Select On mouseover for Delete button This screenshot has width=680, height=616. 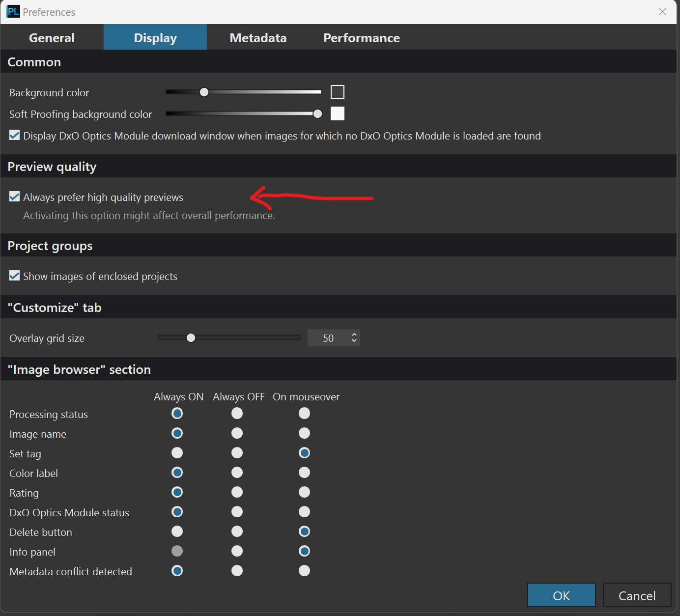pyautogui.click(x=305, y=532)
